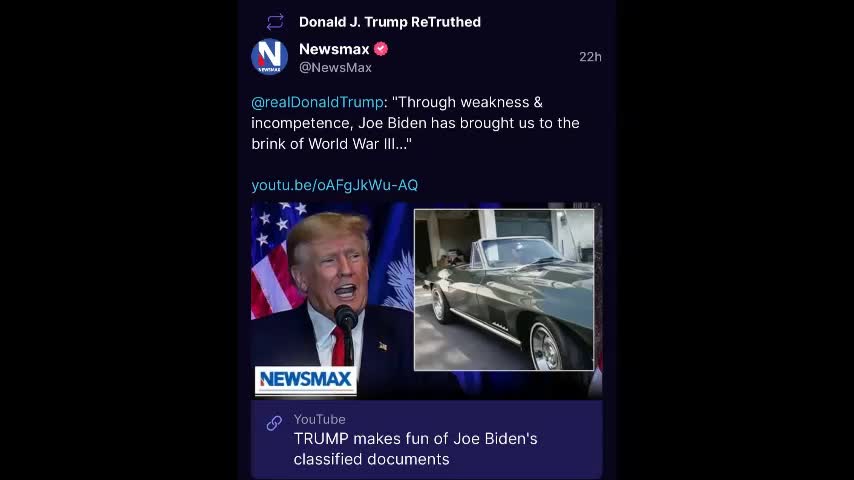The image size is (854, 480).
Task: Click the 'Through weakness &' quote text
Action: click(467, 102)
